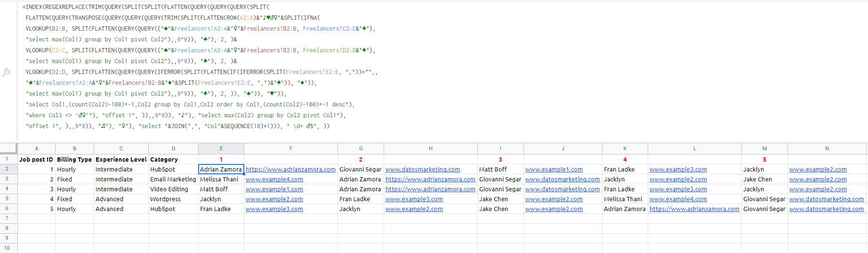Open www.example1.com link in row 2
This screenshot has width=868, height=253.
(x=554, y=169)
